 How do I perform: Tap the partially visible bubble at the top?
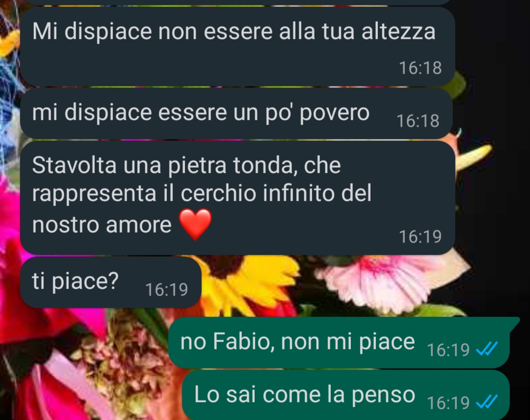pos(238,2)
